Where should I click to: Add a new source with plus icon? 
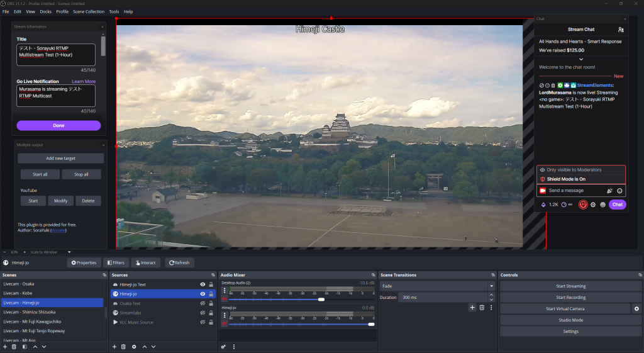click(x=114, y=347)
